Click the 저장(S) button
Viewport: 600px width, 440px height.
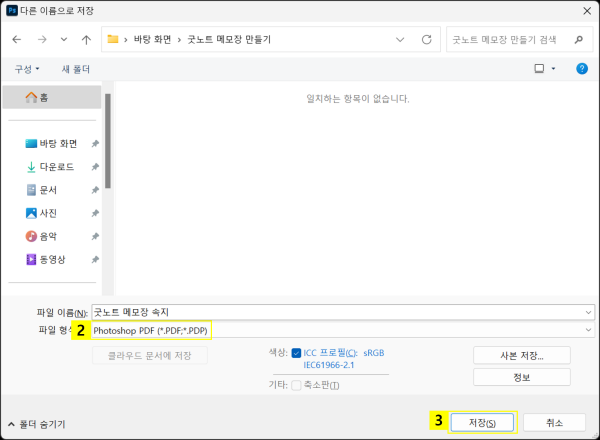[482, 423]
